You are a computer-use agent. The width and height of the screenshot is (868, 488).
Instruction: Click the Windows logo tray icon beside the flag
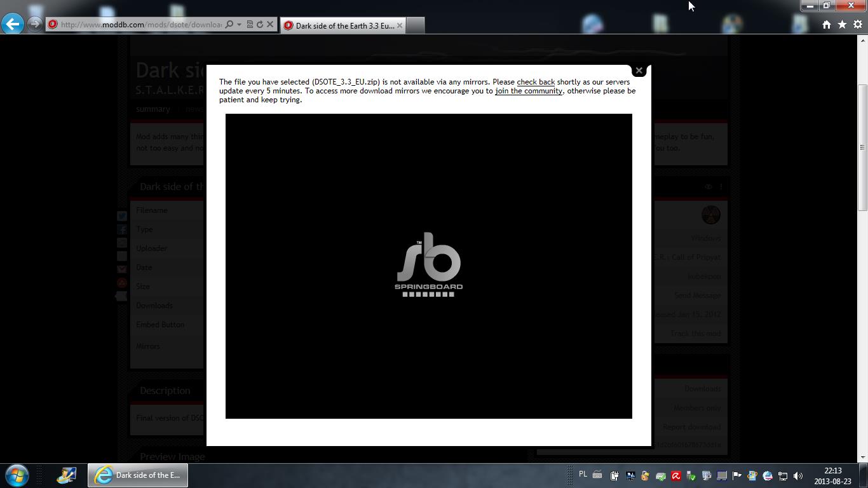coord(752,475)
